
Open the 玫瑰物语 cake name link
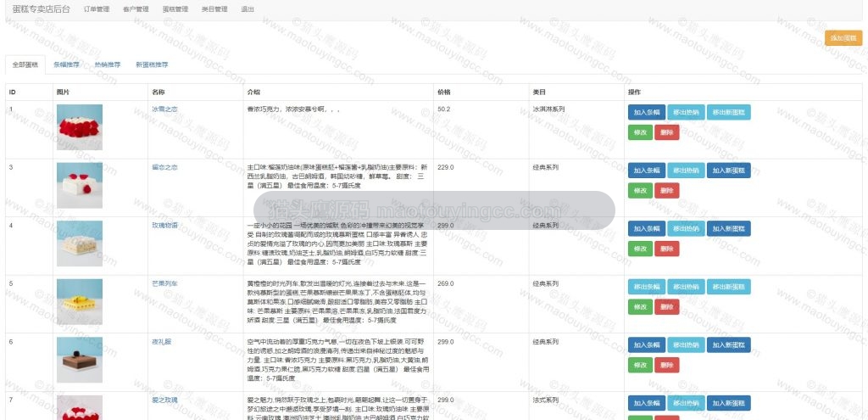(164, 226)
